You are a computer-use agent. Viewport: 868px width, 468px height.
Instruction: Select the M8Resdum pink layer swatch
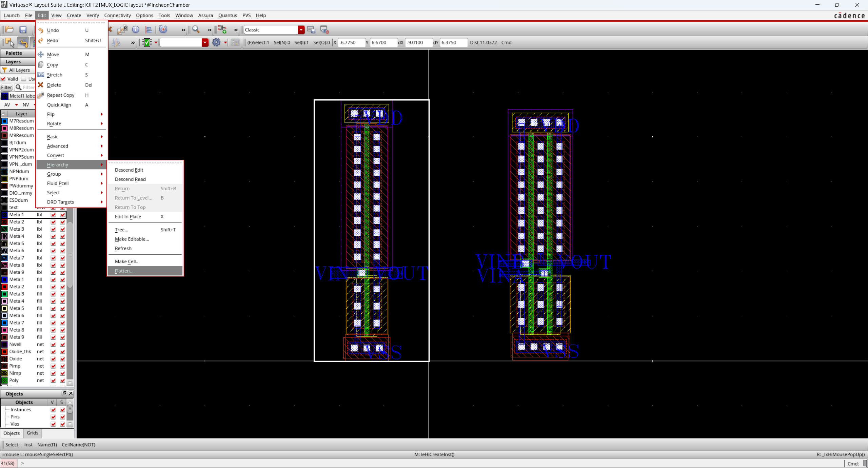4,128
